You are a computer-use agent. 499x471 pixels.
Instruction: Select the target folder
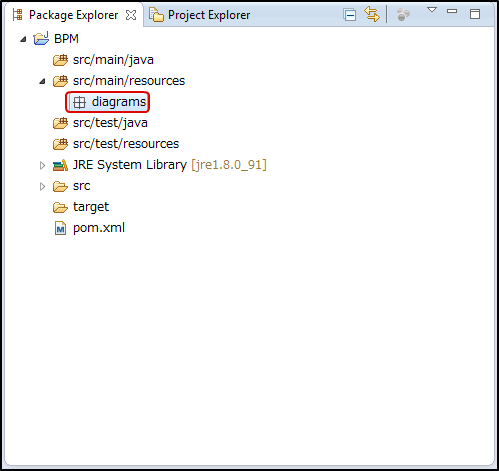click(91, 207)
